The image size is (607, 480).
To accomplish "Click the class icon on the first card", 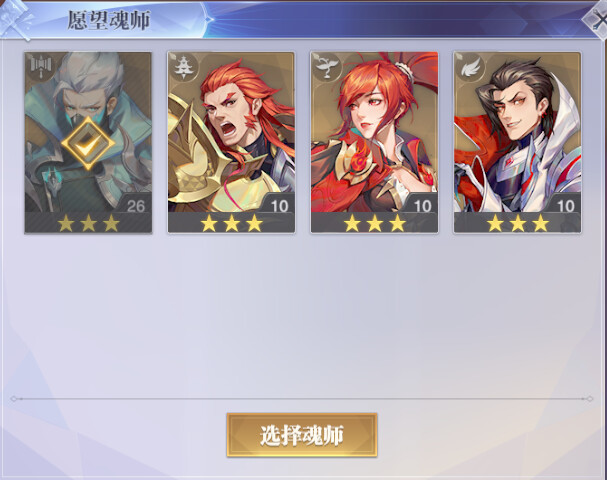I will click(x=40, y=67).
